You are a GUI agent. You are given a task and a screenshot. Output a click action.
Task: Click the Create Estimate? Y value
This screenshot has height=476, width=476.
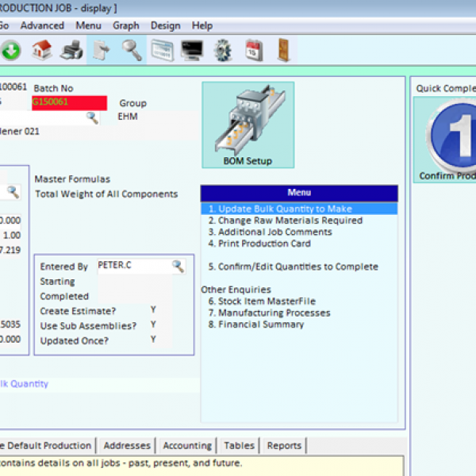pyautogui.click(x=154, y=309)
